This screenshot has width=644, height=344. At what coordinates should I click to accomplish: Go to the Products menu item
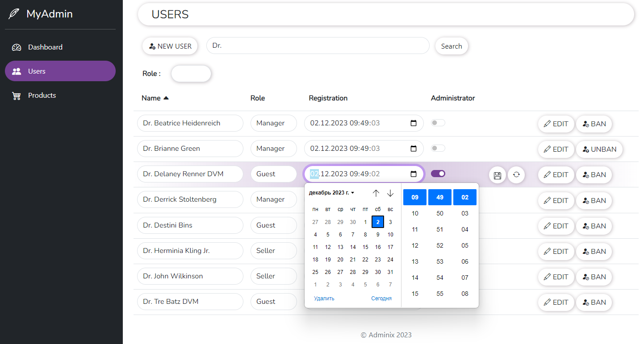60,95
